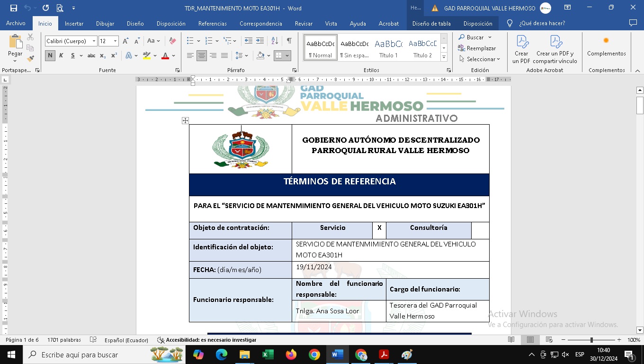Click the Justify alignment icon

coord(224,56)
